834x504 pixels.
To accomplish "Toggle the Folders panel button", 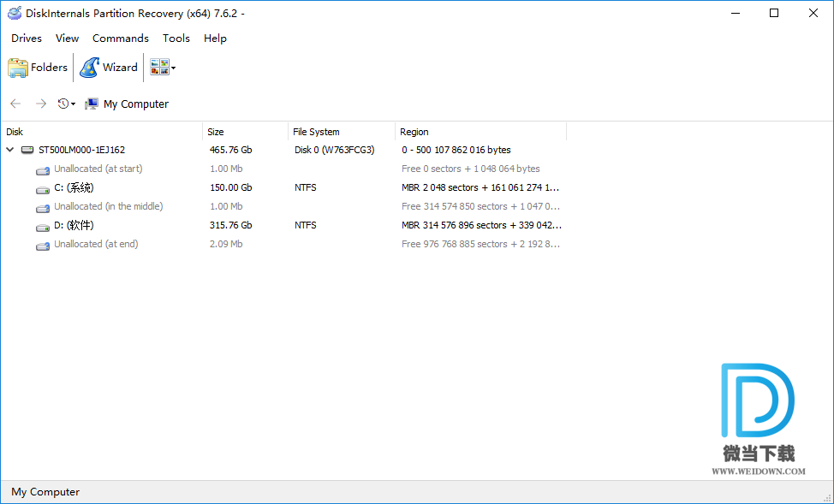I will coord(38,68).
